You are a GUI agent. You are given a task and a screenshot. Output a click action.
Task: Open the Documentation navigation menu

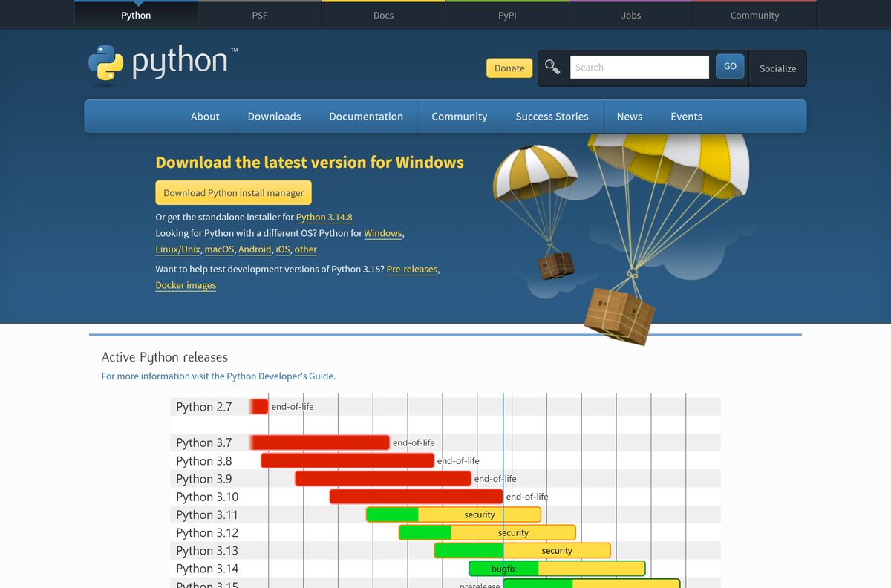coord(366,117)
